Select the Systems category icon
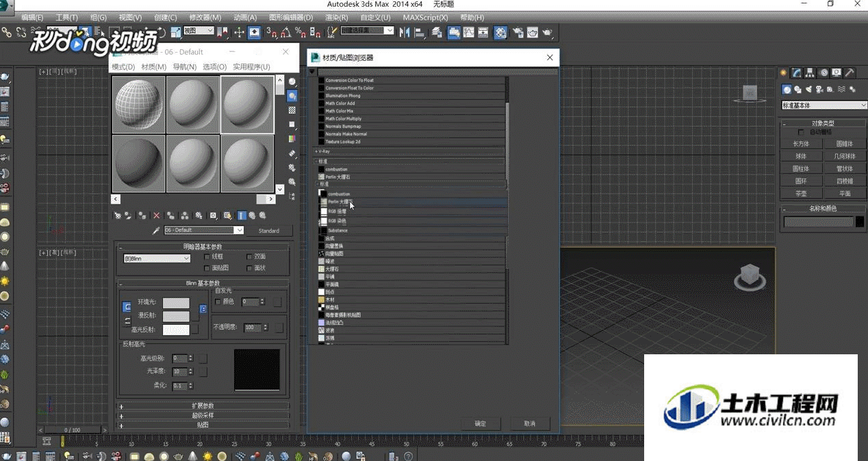Screen dimensions: 868x461 coord(852,89)
